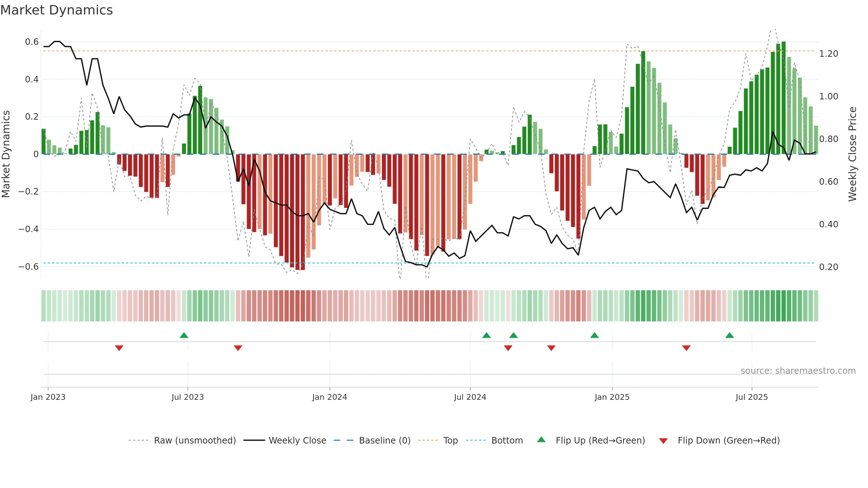Click the −0.2 left-axis tick label
This screenshot has height=488, width=868.
(x=28, y=192)
